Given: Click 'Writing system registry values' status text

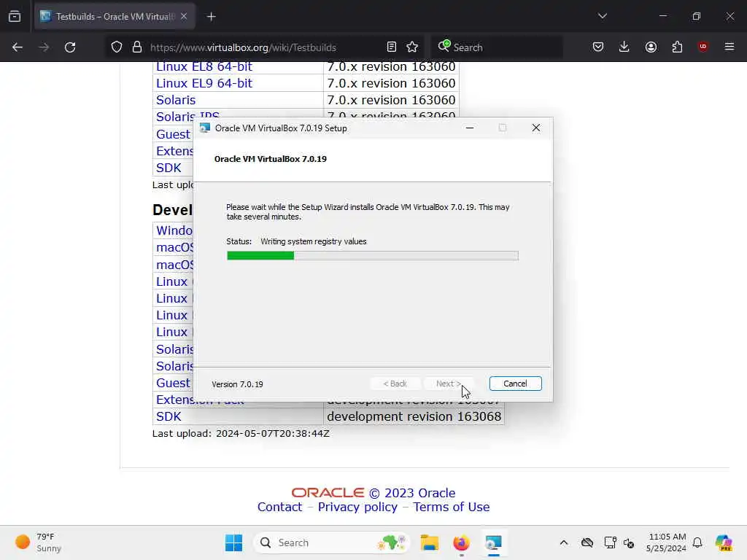Looking at the screenshot, I should click(314, 241).
